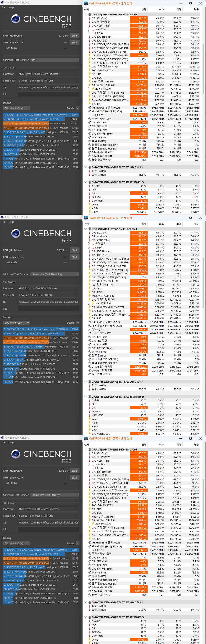This screenshot has height=644, width=206.
Task: Expand 코어 전력 소비 row showing 0.126 W
Action: 89,303
